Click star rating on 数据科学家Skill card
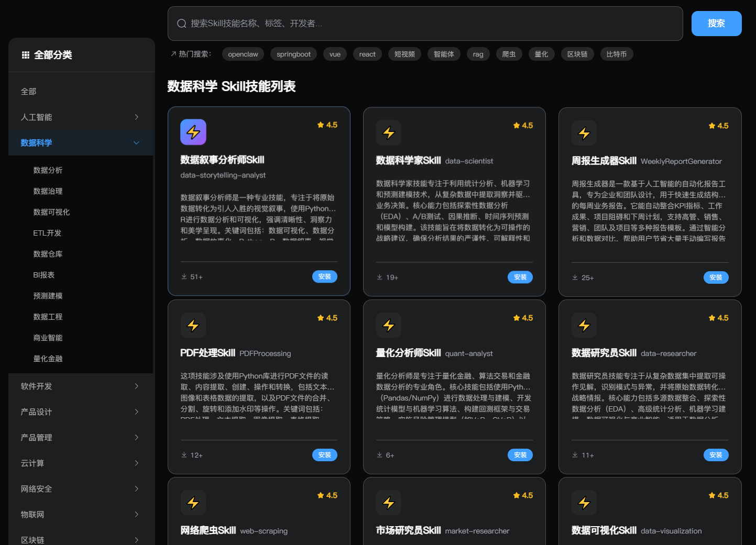 pyautogui.click(x=523, y=126)
